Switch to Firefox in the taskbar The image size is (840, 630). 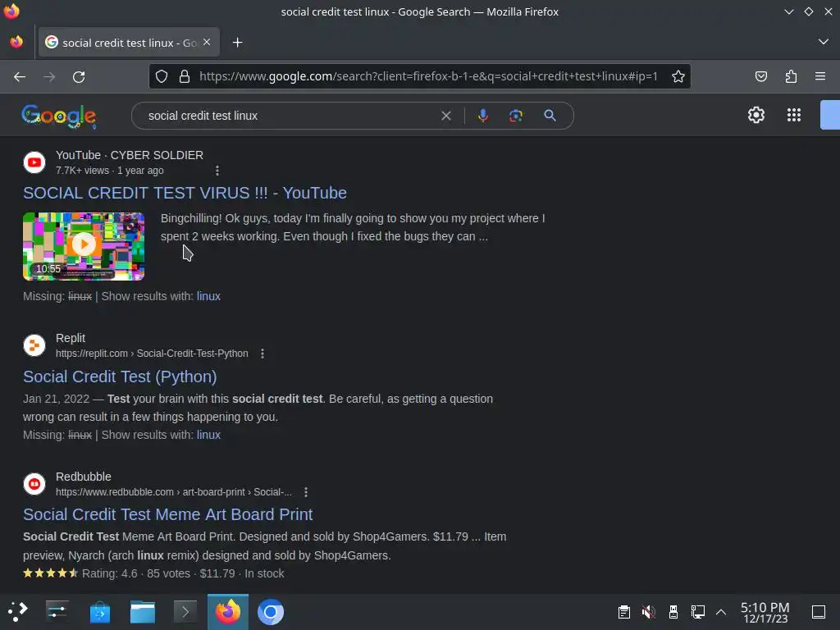pyautogui.click(x=228, y=611)
